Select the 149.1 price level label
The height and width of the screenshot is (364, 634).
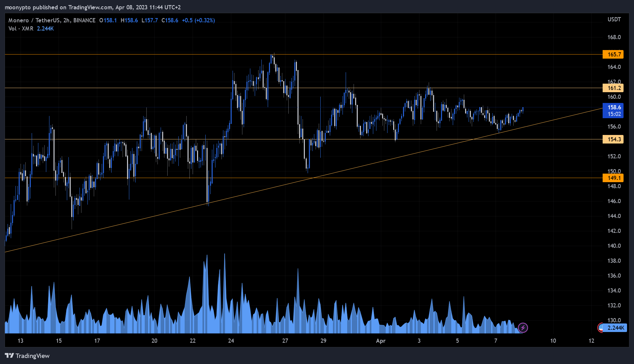click(x=613, y=178)
